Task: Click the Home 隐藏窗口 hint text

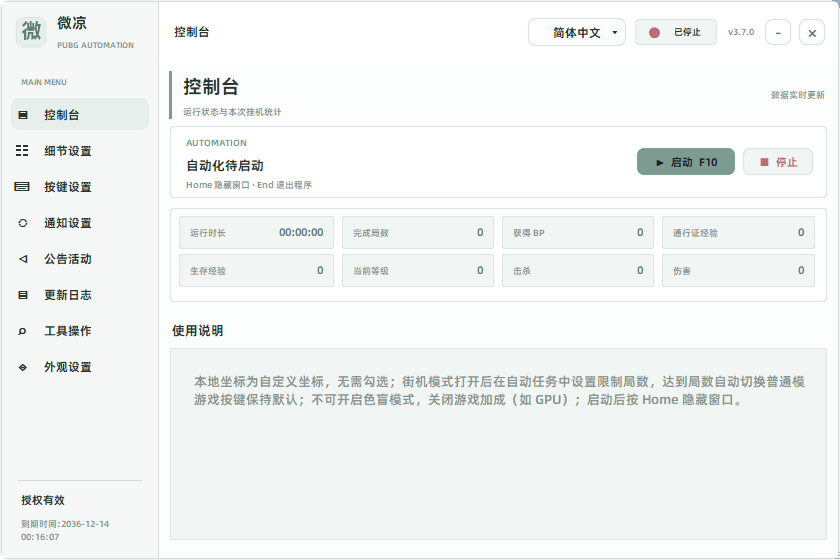Action: (249, 185)
